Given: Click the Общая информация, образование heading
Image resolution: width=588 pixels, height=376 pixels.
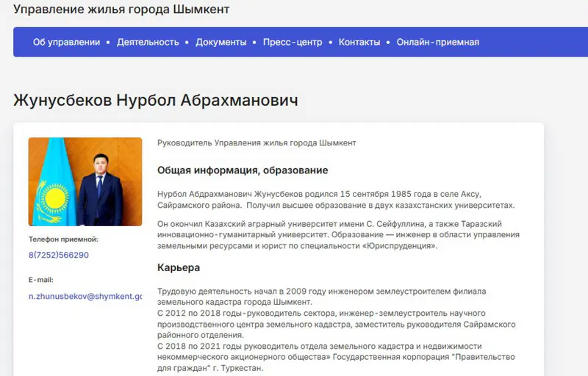Looking at the screenshot, I should click(243, 170).
